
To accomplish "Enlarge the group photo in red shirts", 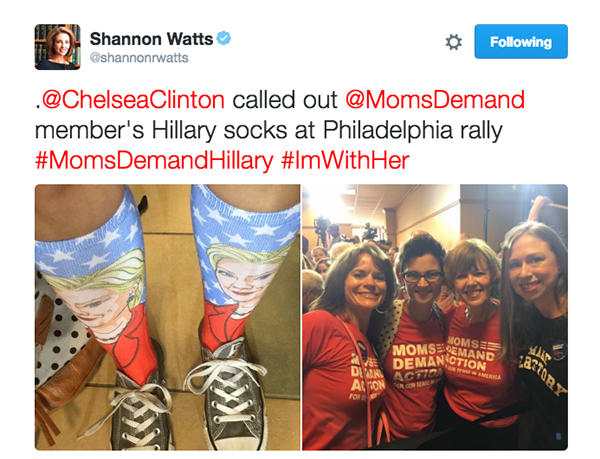I will tap(435, 317).
